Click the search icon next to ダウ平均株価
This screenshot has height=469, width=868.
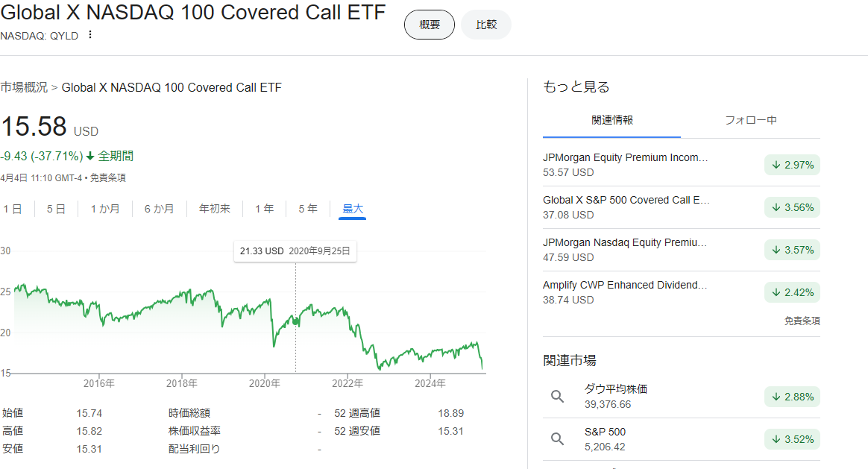pyautogui.click(x=557, y=396)
